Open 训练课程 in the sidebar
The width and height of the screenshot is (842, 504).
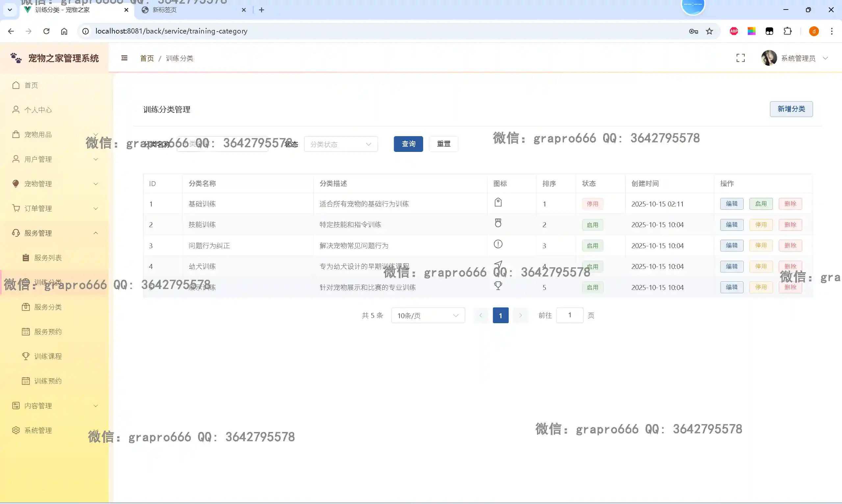(48, 356)
